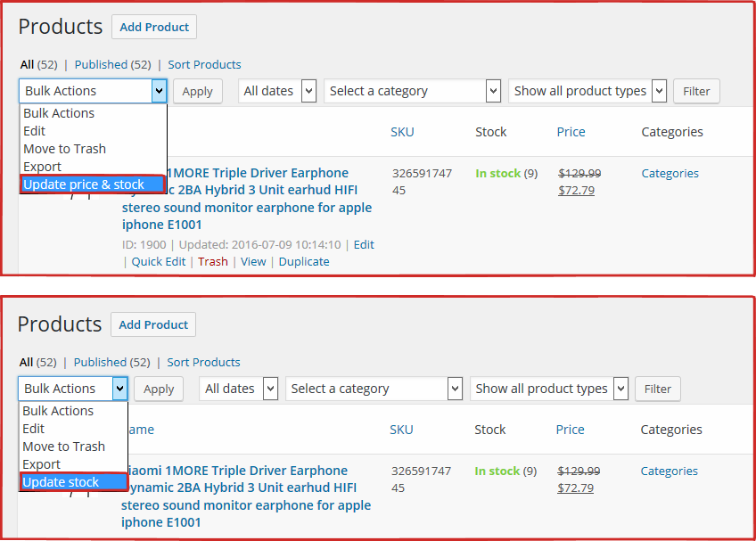Screen dimensions: 756x541
Task: Open "Sort Products" link in the bottom panel
Action: pos(203,362)
